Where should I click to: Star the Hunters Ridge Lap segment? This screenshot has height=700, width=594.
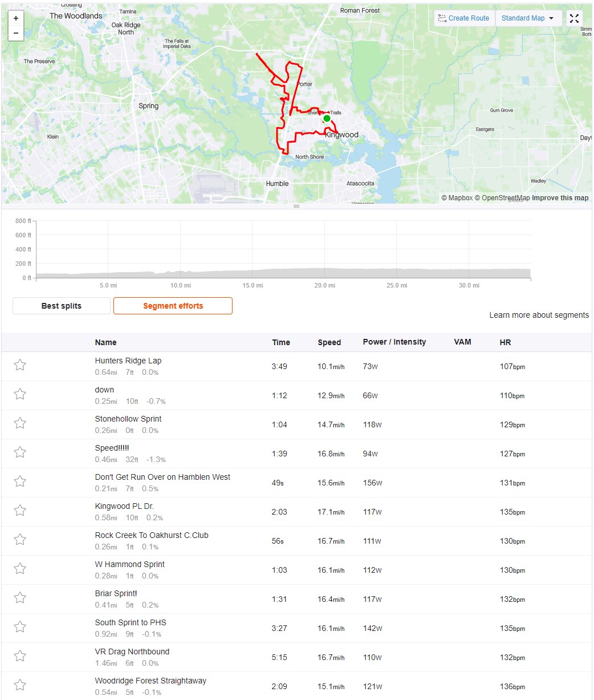pos(20,365)
